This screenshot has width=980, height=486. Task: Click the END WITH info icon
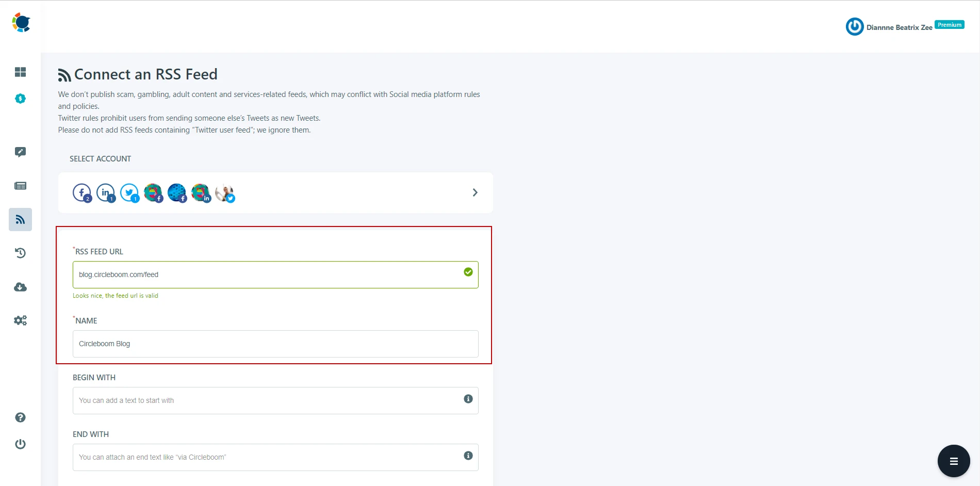click(x=468, y=456)
